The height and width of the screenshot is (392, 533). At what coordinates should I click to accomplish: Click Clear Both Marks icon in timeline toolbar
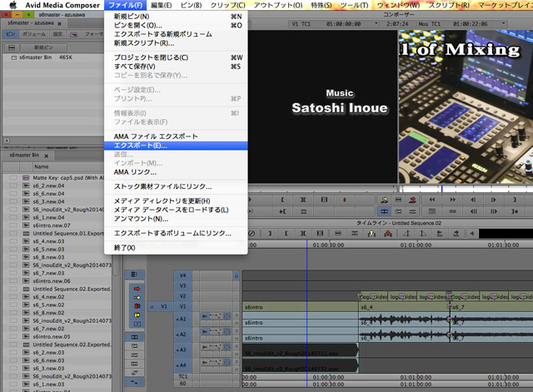click(x=320, y=233)
